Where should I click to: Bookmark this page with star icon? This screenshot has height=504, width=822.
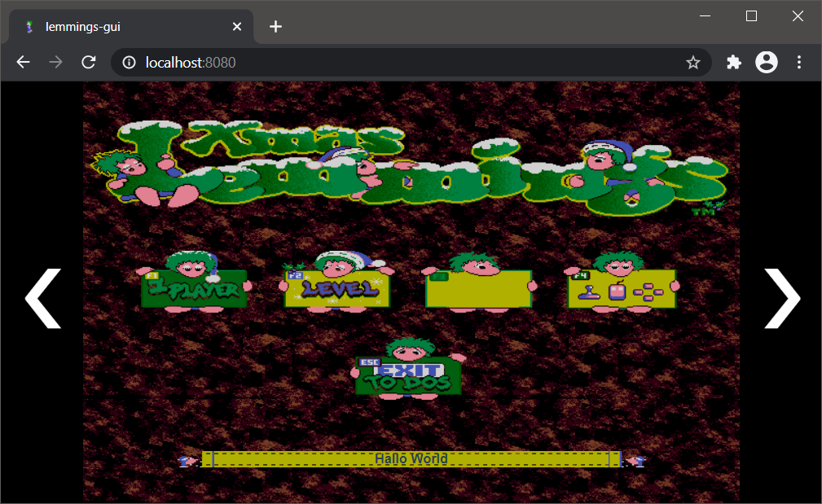point(693,63)
